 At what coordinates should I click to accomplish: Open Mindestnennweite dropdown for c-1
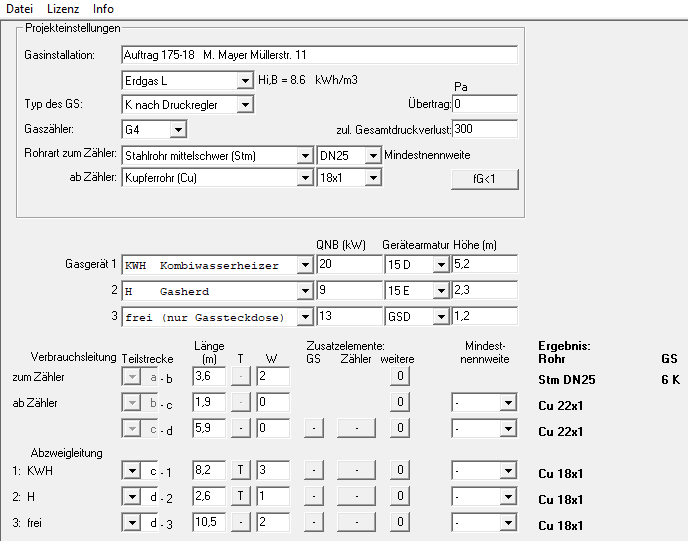[508, 471]
